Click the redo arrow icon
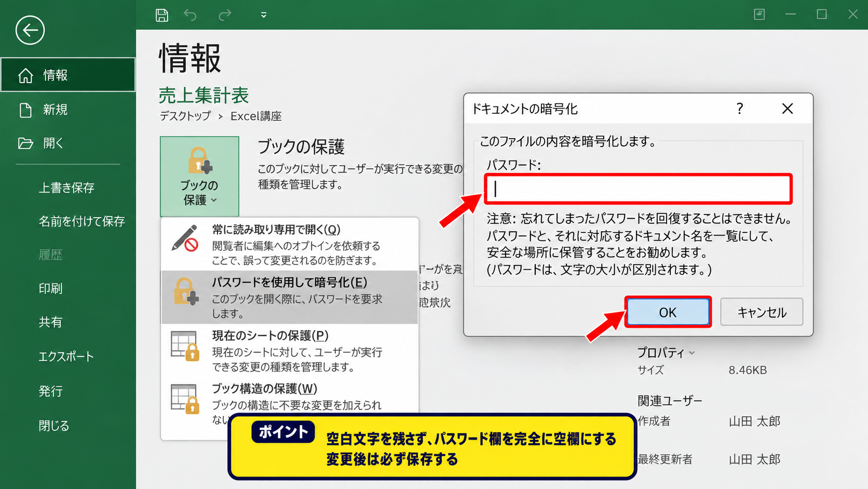Screen dimensions: 868x489 225,15
